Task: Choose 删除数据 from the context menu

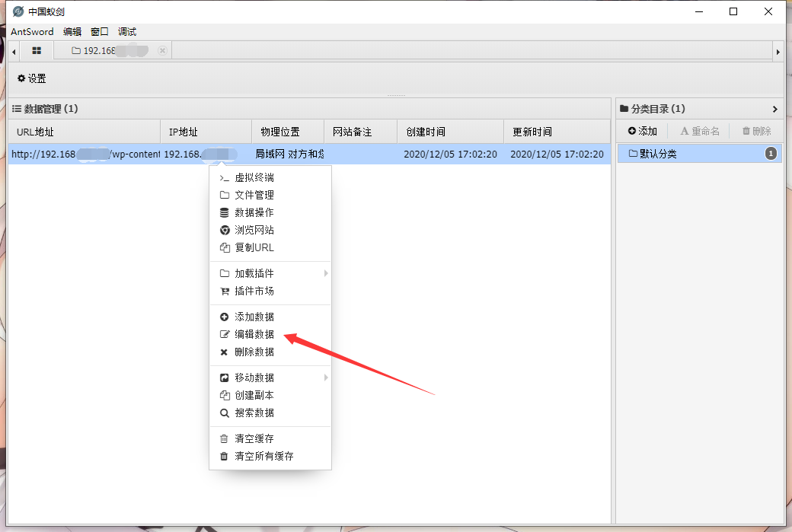Action: click(x=270, y=352)
